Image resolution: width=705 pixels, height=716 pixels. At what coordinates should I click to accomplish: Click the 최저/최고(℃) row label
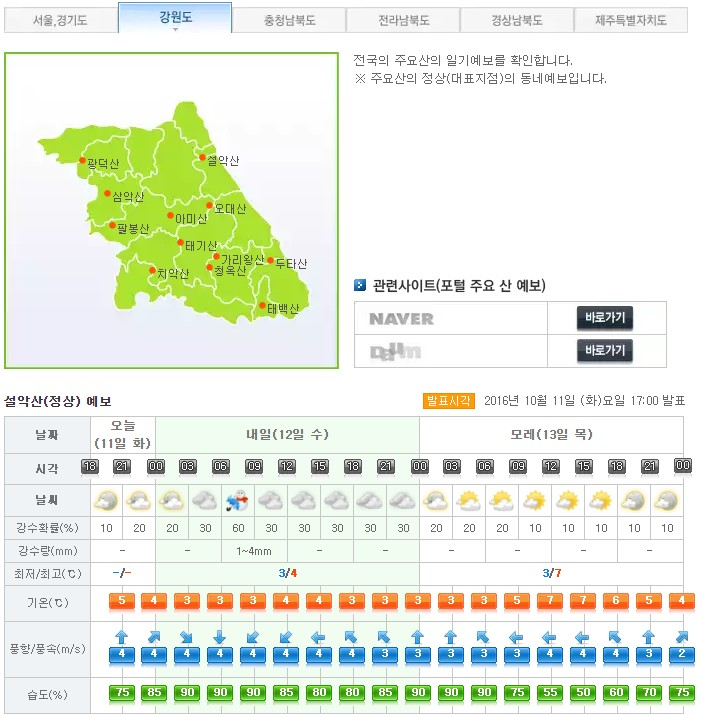coord(47,574)
